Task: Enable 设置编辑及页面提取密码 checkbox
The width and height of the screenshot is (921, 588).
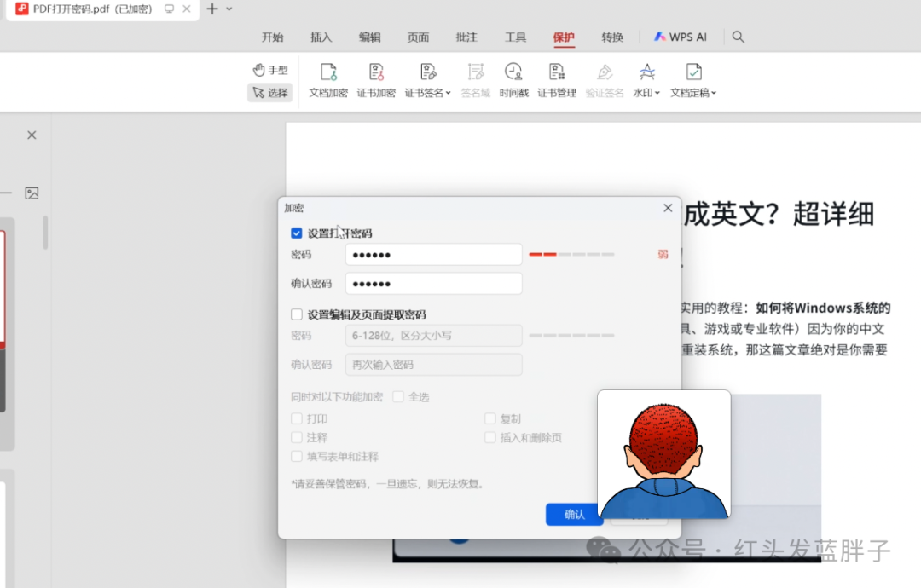Action: pyautogui.click(x=297, y=314)
